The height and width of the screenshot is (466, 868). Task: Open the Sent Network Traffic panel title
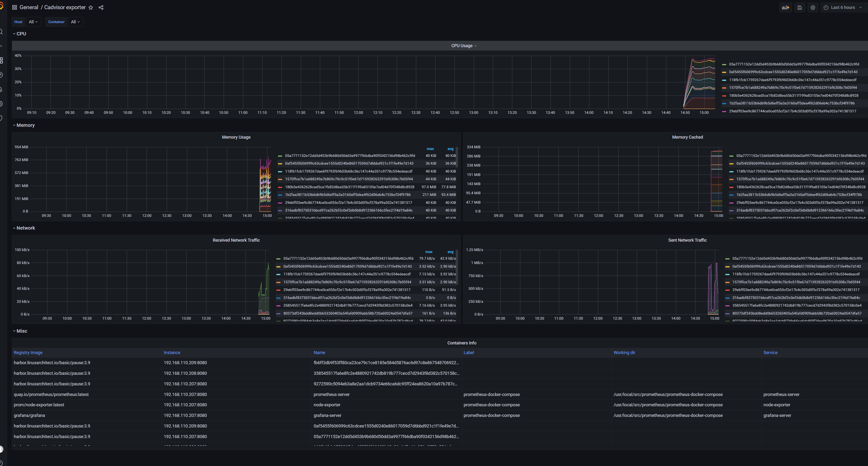point(687,240)
